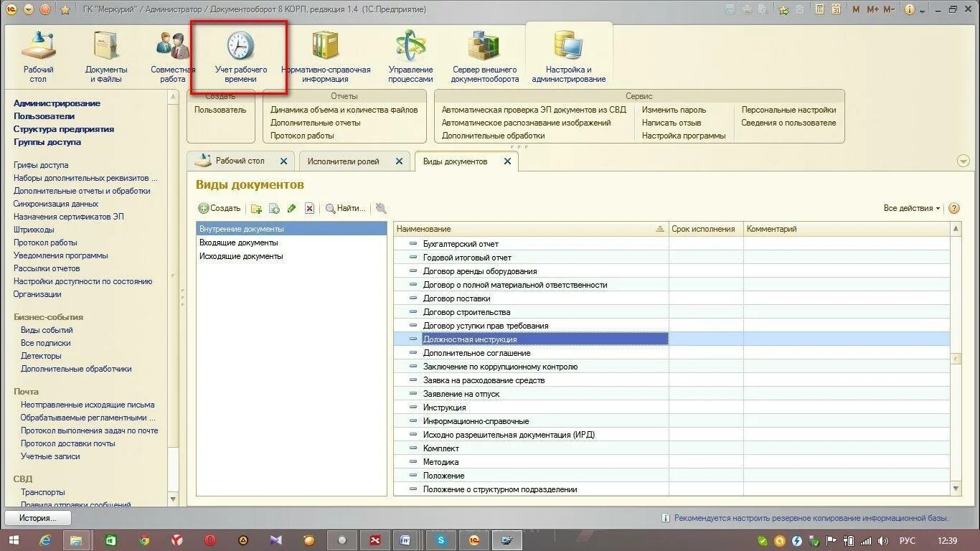This screenshot has height=551, width=980.
Task: Open Пользователи in left navigation
Action: 44,116
